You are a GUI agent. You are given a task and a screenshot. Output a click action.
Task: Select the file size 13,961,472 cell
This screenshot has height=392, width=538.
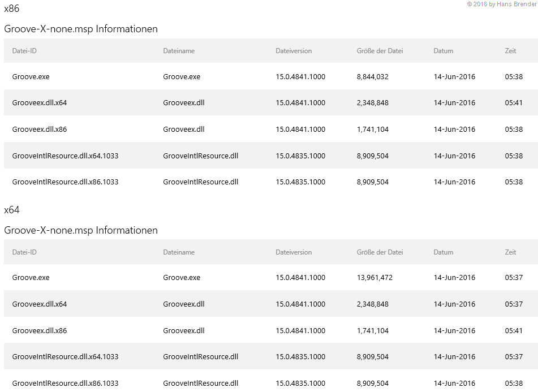[375, 278]
